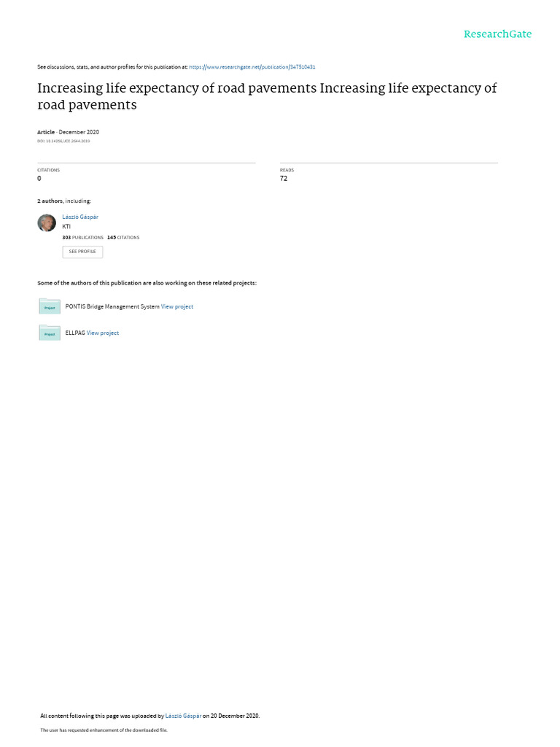Click the READS count 72
Image resolution: width=560 pixels, height=747 pixels.
[284, 179]
